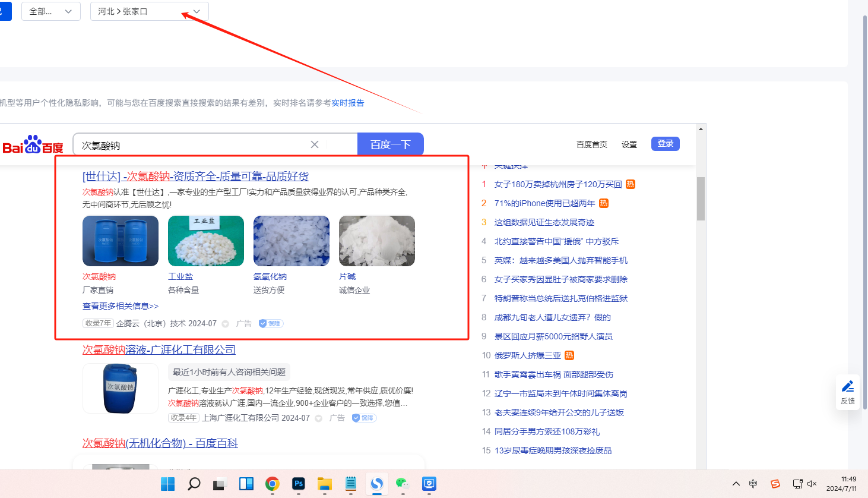Open File Explorer from the taskbar

coord(325,484)
